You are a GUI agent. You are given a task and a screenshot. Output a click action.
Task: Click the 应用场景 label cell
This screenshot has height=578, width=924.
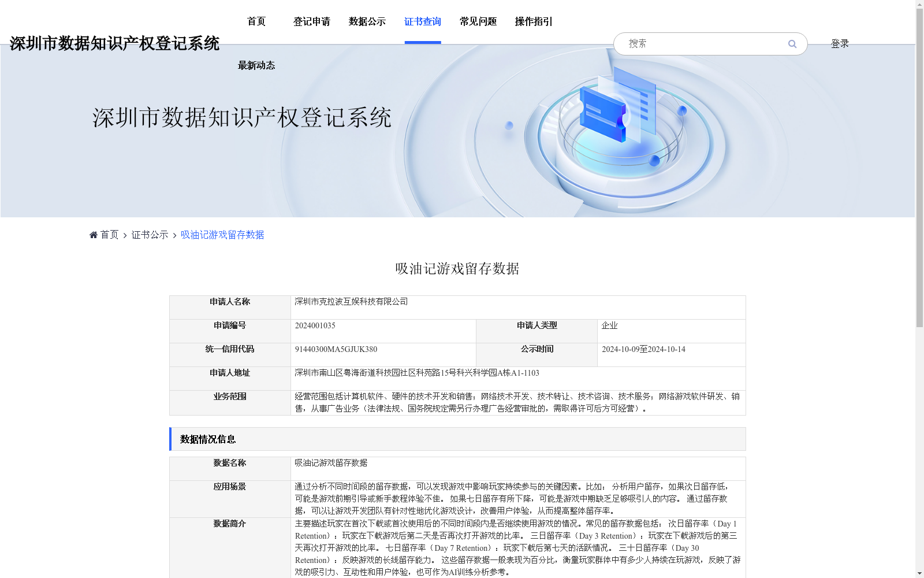pos(230,499)
